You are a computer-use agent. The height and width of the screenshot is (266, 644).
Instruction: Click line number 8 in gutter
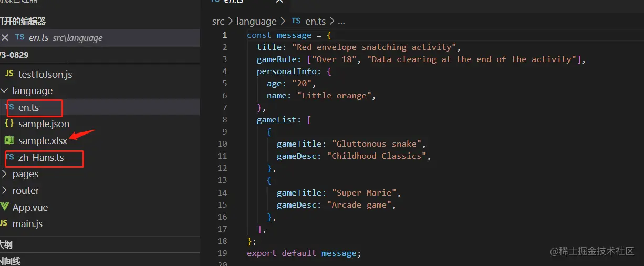point(225,120)
